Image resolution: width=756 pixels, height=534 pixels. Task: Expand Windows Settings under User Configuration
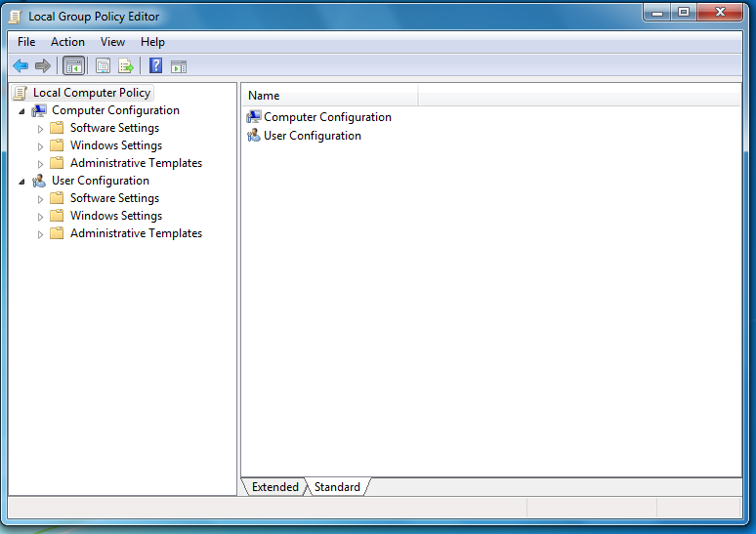40,217
